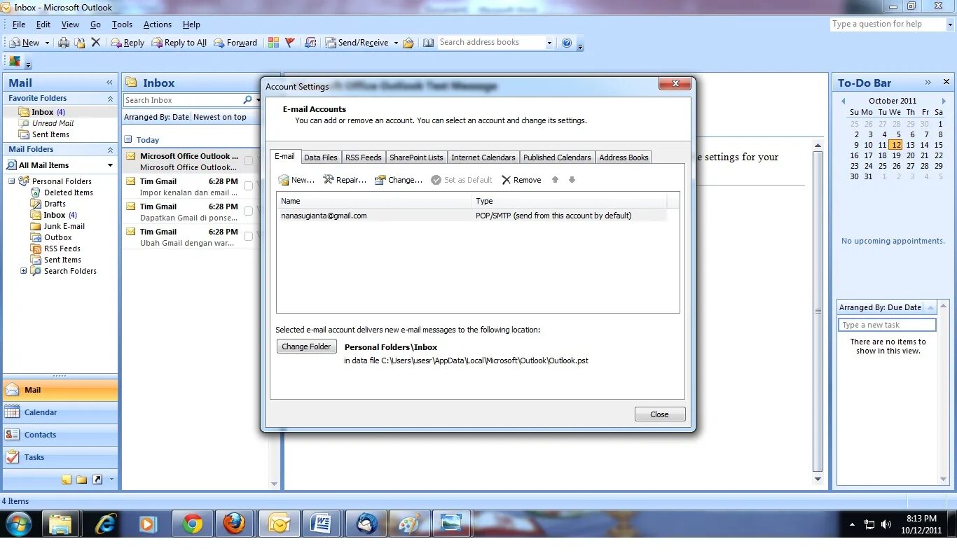Click the Reply toolbar button
Screen dimensions: 957x560
[128, 43]
